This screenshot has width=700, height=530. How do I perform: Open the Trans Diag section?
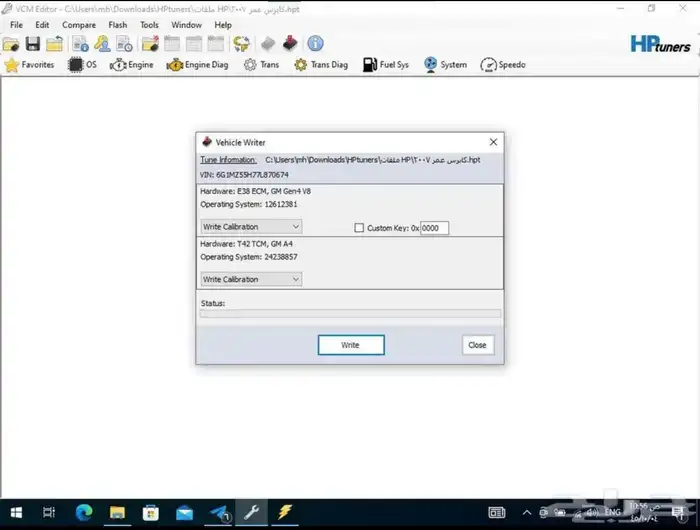tap(321, 65)
